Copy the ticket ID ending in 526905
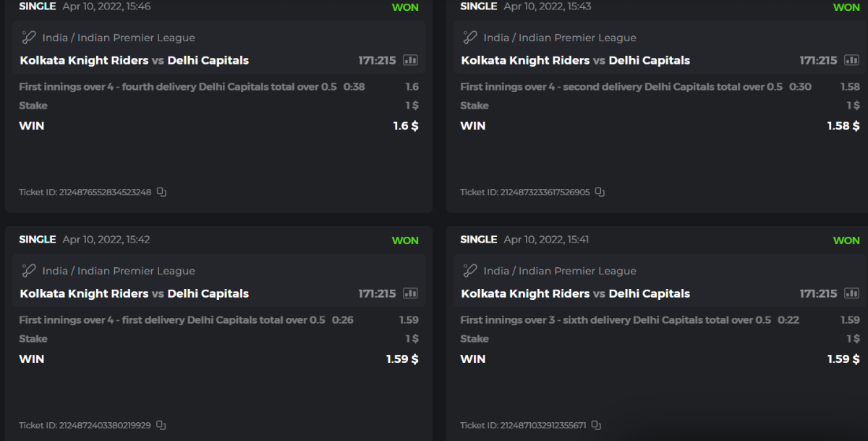868x441 pixels. [x=600, y=192]
